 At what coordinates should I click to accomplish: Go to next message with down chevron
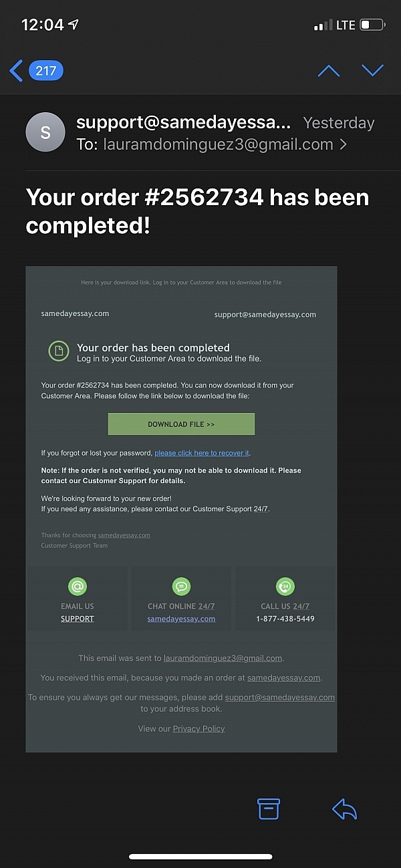[x=372, y=70]
